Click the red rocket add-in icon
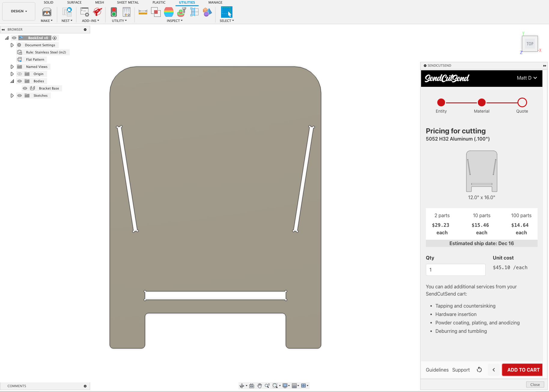The image size is (549, 392). point(97,12)
